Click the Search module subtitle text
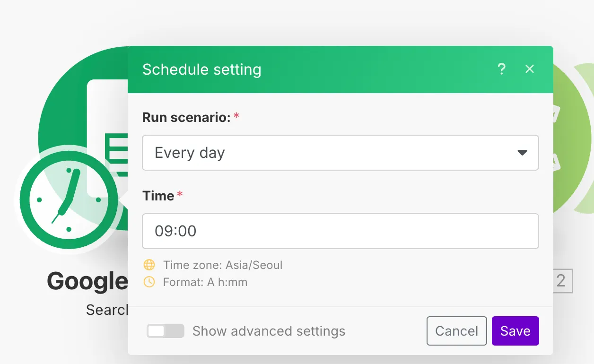Screen dimensions: 594x364 107,310
